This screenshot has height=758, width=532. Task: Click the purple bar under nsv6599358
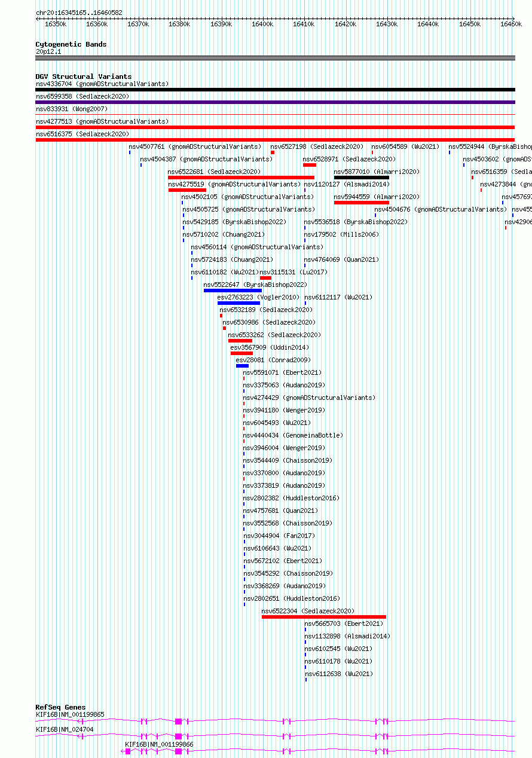[275, 102]
